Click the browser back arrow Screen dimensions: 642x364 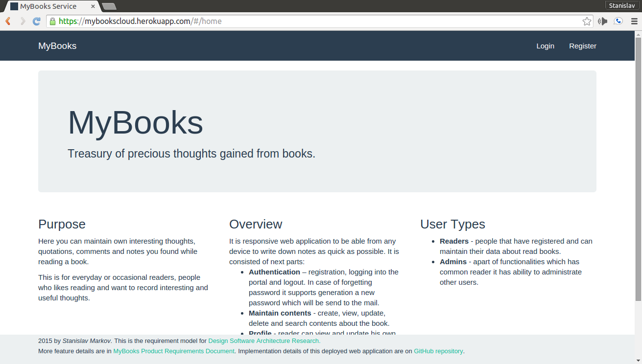click(8, 21)
